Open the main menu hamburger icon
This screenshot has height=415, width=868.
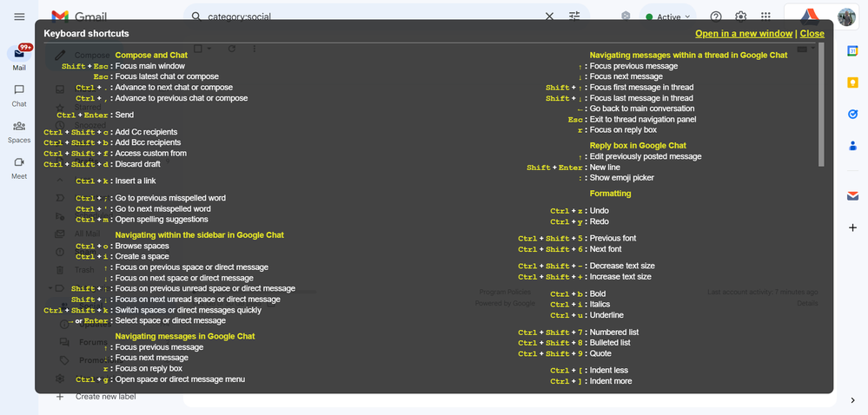pyautogui.click(x=19, y=16)
